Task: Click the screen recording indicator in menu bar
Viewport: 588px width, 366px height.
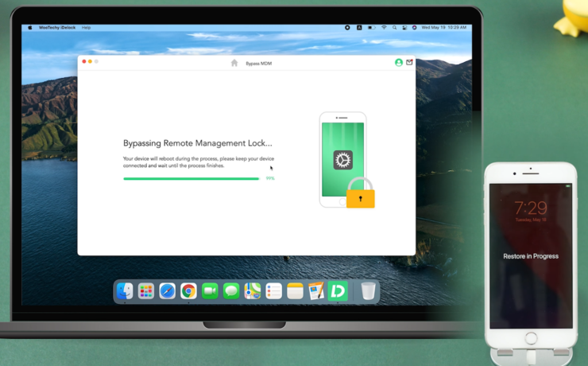Action: (x=347, y=27)
